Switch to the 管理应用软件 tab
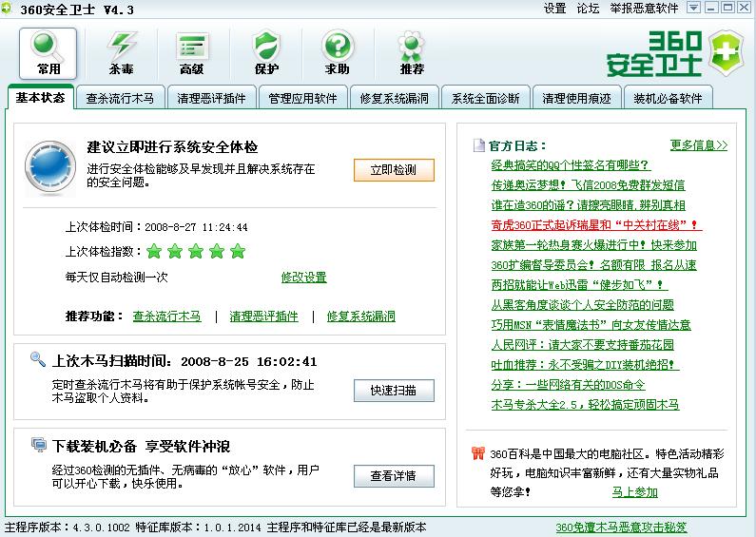This screenshot has height=537, width=756. pyautogui.click(x=302, y=98)
